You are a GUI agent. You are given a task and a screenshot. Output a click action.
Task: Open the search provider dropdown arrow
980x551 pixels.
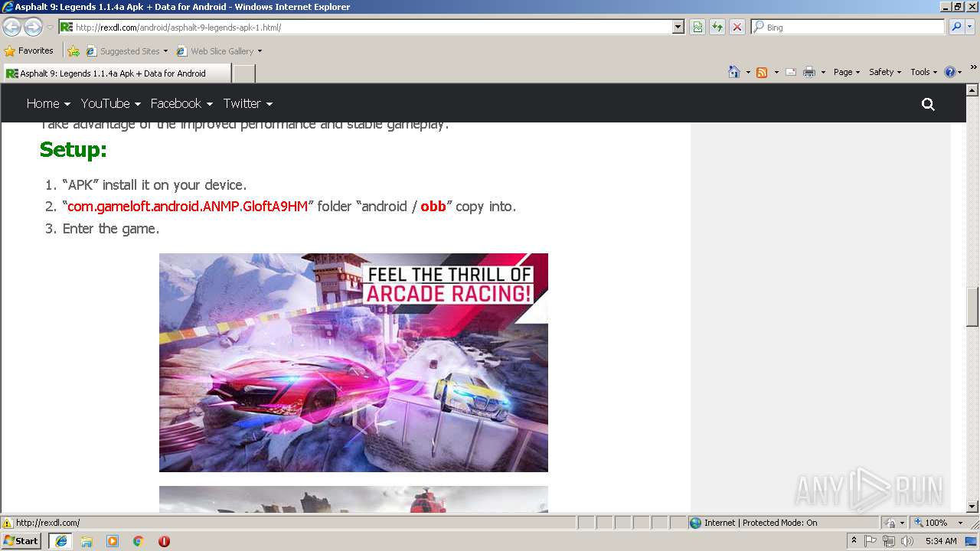click(x=970, y=27)
